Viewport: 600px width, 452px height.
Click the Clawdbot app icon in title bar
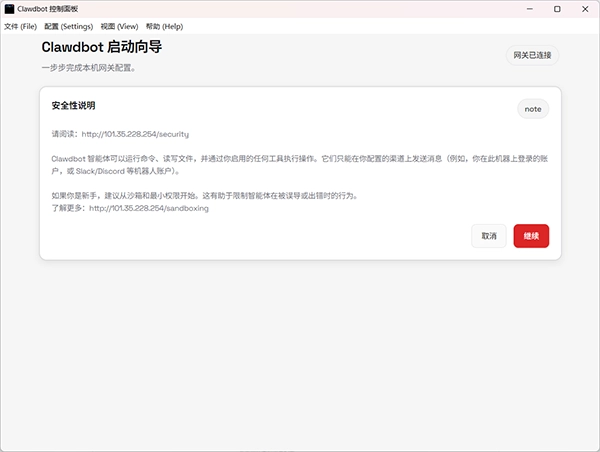point(9,9)
